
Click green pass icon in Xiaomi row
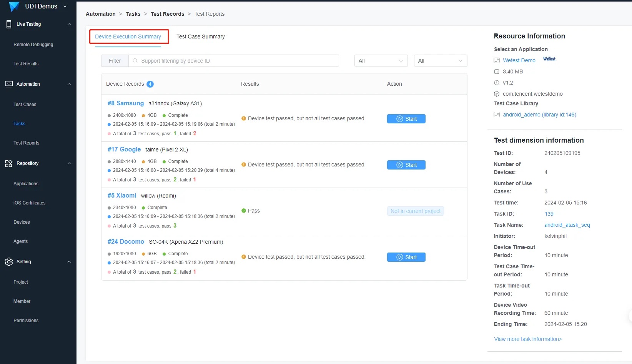pos(244,211)
